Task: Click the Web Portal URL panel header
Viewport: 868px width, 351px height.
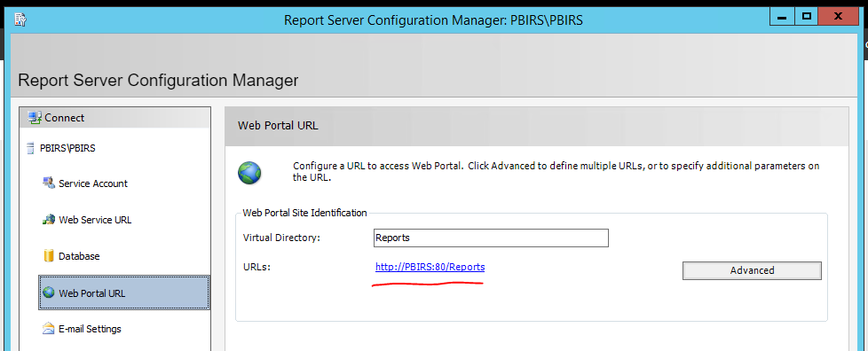Action: (x=536, y=126)
